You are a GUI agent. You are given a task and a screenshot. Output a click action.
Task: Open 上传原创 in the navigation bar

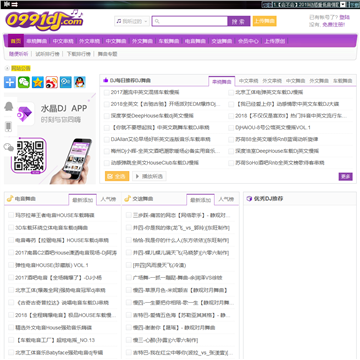(275, 41)
